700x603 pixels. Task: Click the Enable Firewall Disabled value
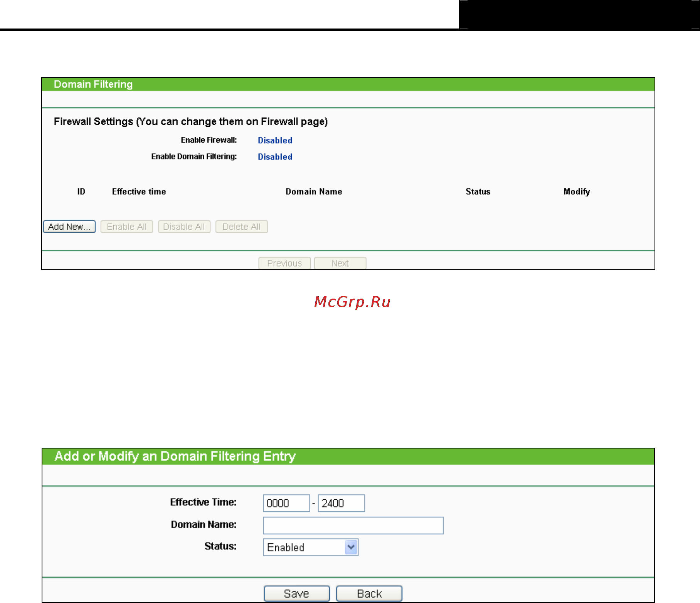tap(275, 140)
